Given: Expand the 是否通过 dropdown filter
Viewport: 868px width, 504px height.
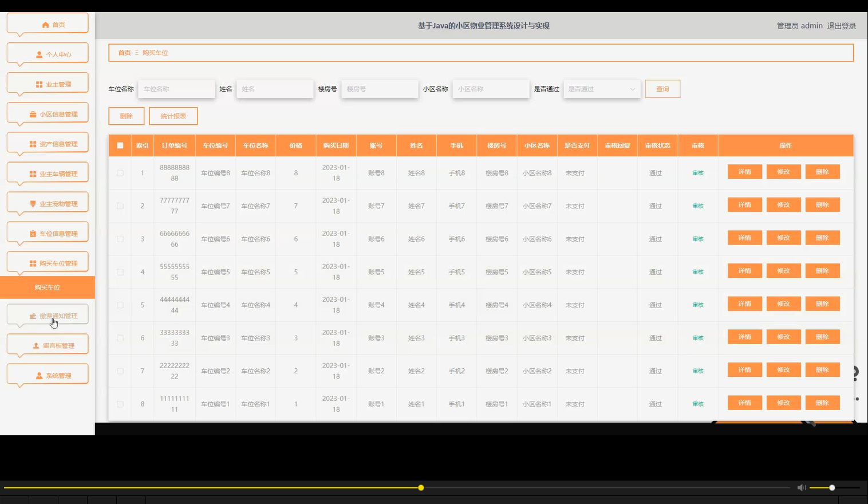Looking at the screenshot, I should 602,89.
